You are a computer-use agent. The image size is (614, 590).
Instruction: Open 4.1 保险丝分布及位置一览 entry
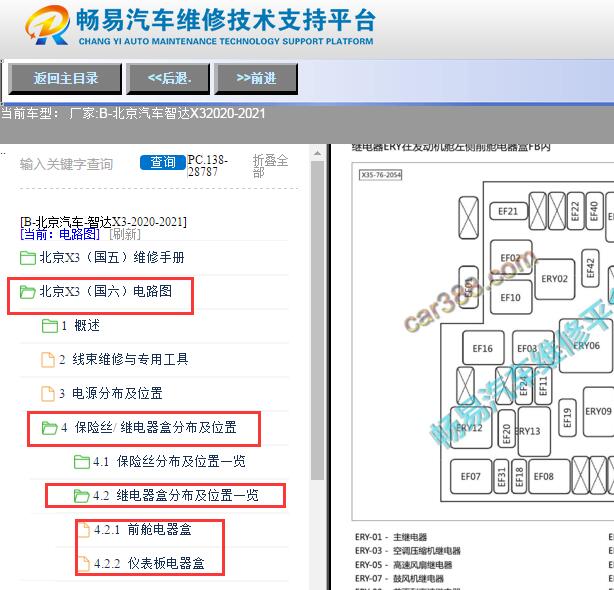coord(169,462)
